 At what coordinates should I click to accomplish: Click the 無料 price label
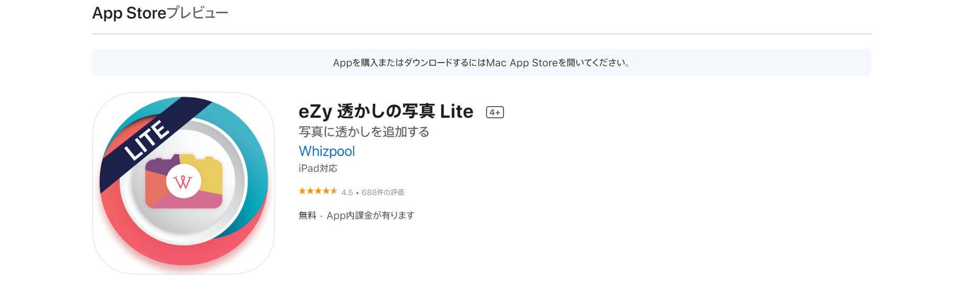tap(307, 215)
